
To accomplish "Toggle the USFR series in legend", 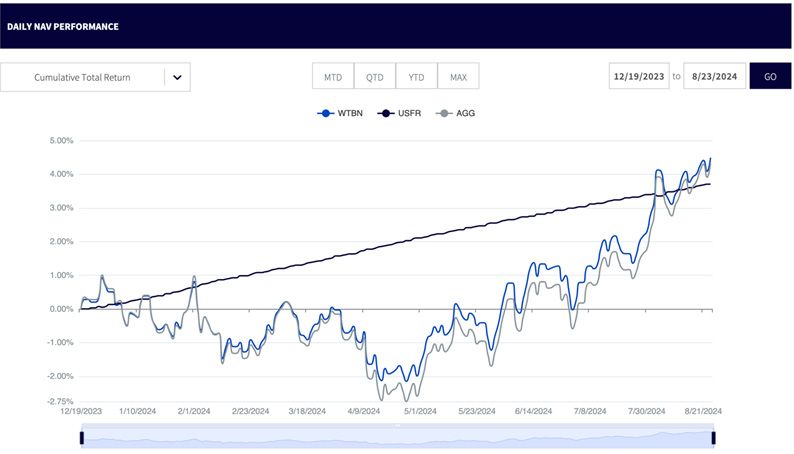I will click(399, 113).
